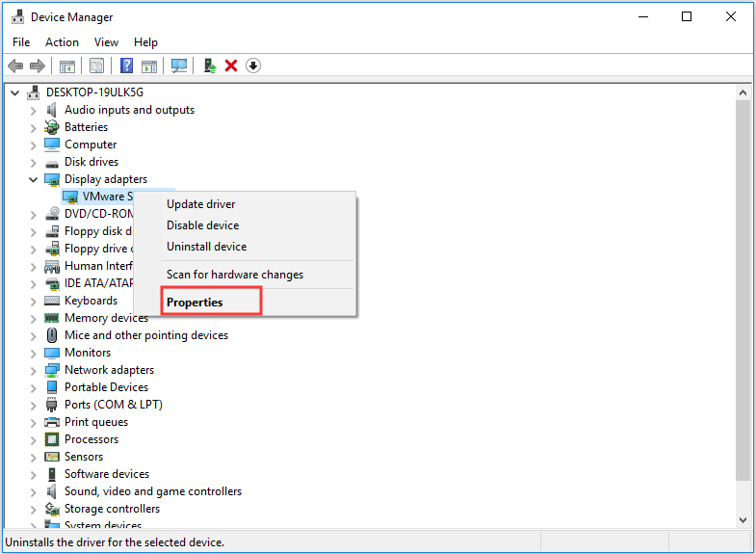The width and height of the screenshot is (756, 554).
Task: Click the red X uninstall device toolbar icon
Action: coord(231,66)
